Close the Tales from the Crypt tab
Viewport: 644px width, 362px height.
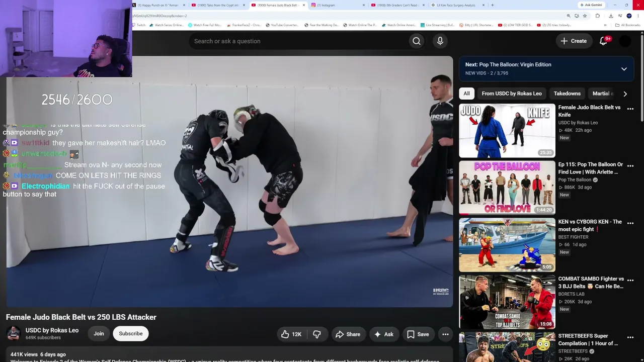pyautogui.click(x=244, y=5)
